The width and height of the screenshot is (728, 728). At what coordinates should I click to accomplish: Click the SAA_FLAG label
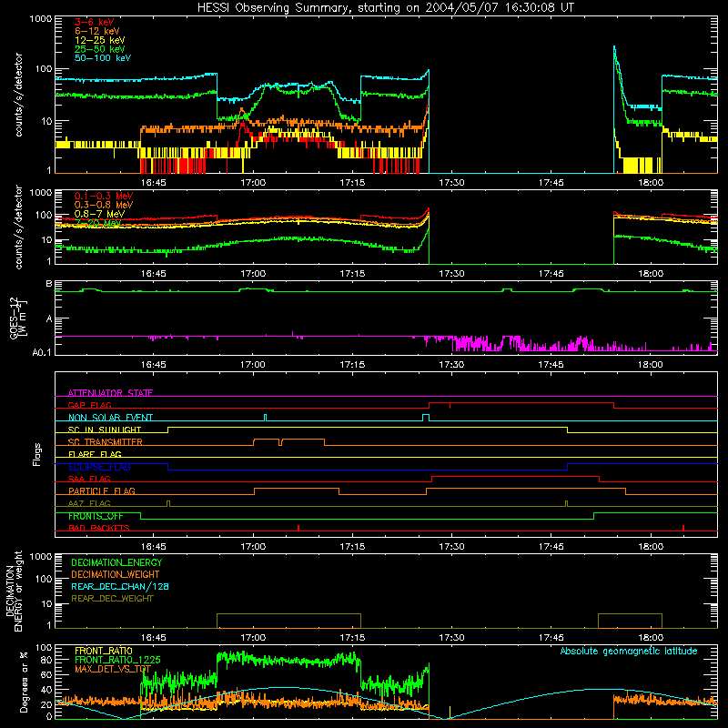pos(89,479)
